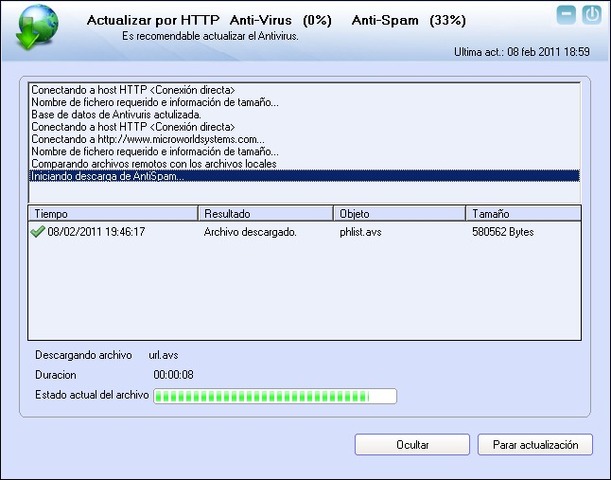Select 'Comparando archivos remotos' log line

coord(305,164)
